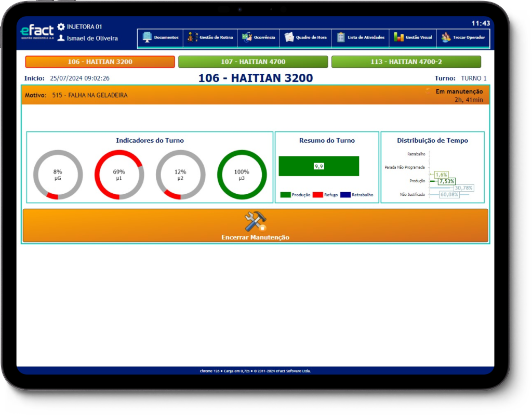Click the Início date 25/07/2024 09:02:26
The width and height of the screenshot is (532, 415).
[x=79, y=78]
